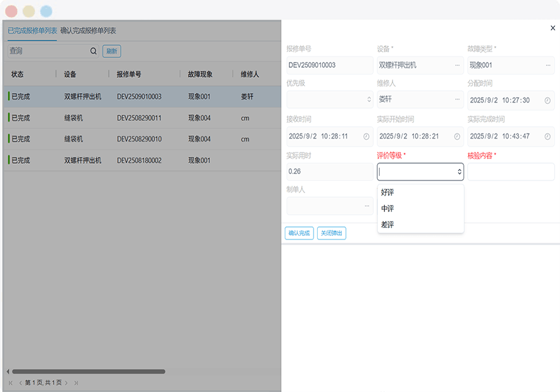Open the 故障类型 lookup ellipsis icon

(x=548, y=65)
